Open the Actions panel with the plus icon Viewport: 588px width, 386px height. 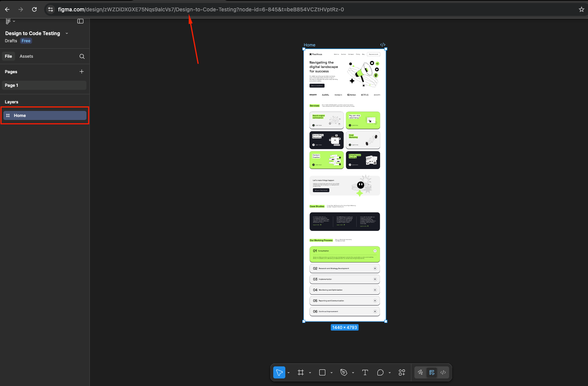(402, 372)
